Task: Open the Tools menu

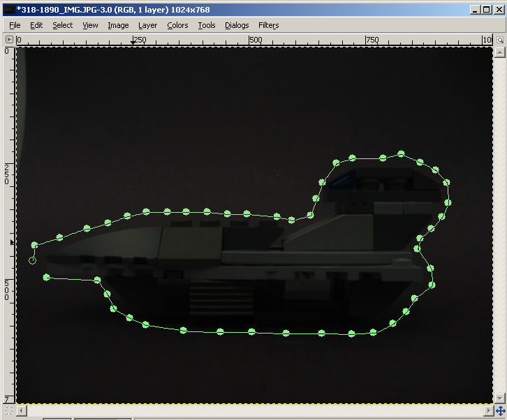Action: 207,25
